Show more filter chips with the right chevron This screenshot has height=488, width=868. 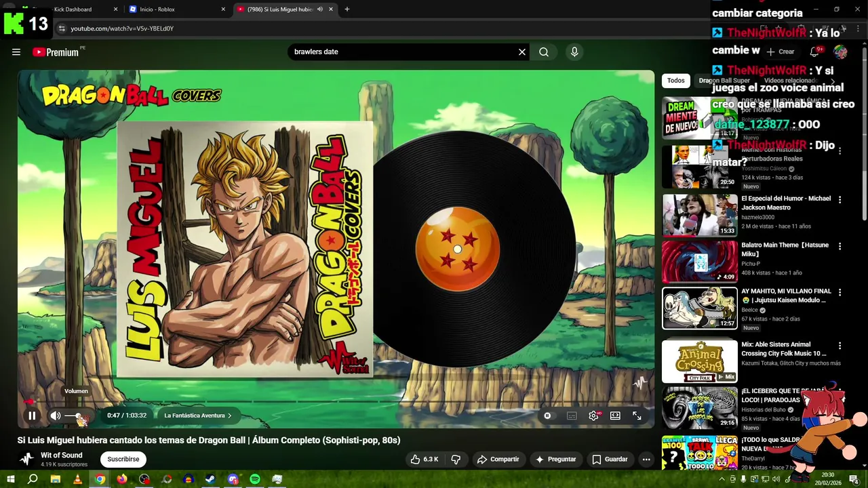[833, 81]
